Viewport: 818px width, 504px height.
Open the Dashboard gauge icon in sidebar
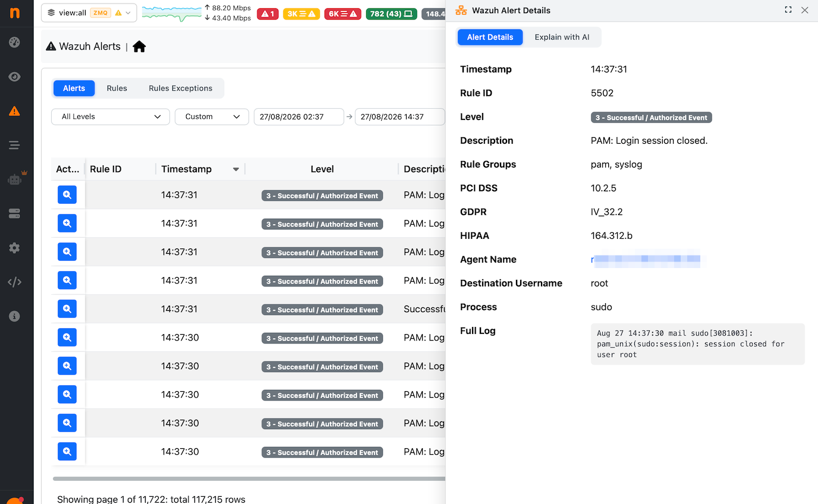click(15, 42)
